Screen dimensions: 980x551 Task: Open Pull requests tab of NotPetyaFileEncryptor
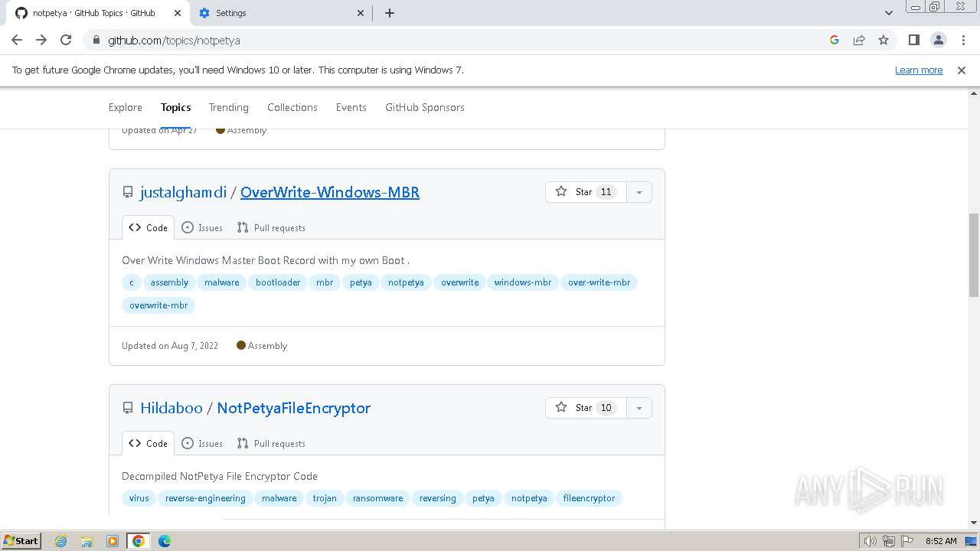271,443
